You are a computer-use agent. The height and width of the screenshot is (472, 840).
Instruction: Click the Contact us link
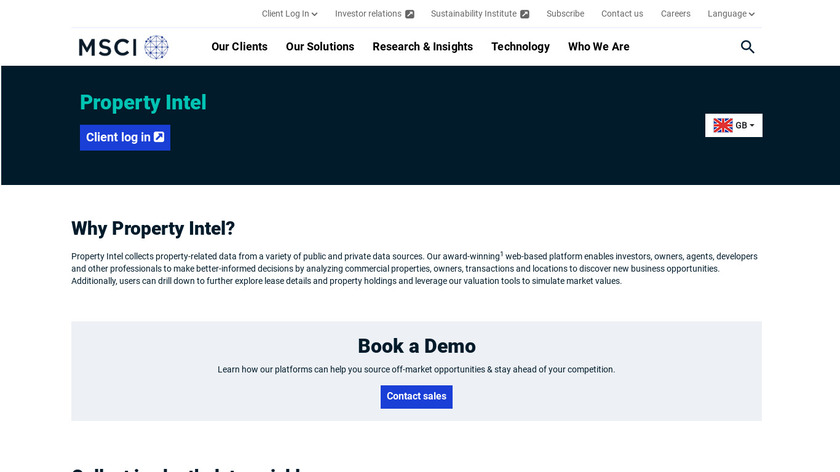click(x=622, y=14)
